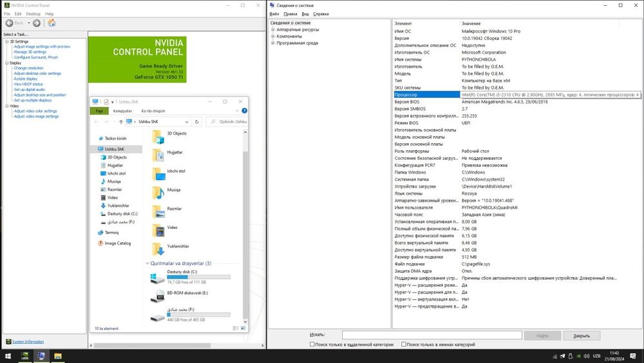The width and height of the screenshot is (644, 363).
Task: Switch Explorer to details view icon
Action: coord(235,328)
